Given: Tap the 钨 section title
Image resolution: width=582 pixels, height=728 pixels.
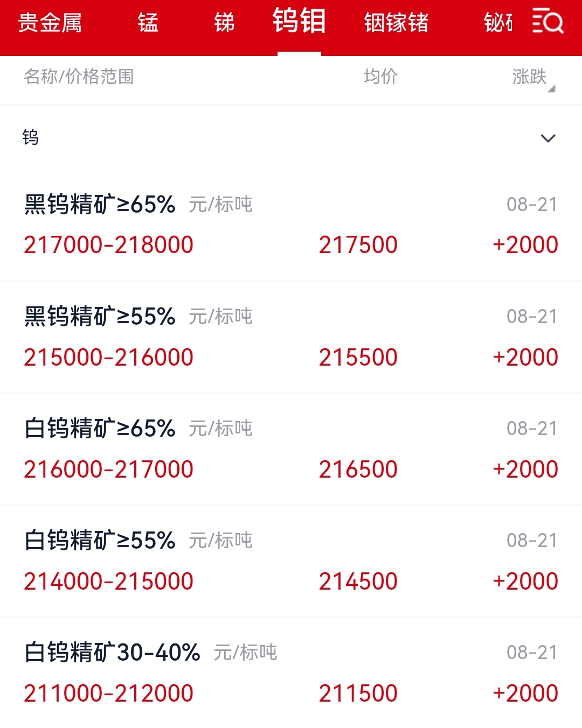Looking at the screenshot, I should click(30, 137).
